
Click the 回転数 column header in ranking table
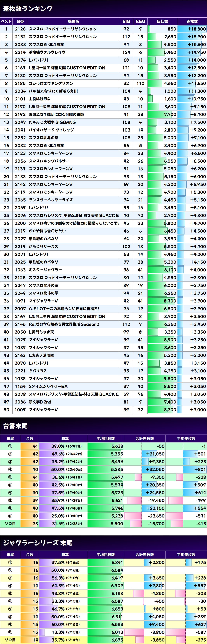click(x=162, y=22)
